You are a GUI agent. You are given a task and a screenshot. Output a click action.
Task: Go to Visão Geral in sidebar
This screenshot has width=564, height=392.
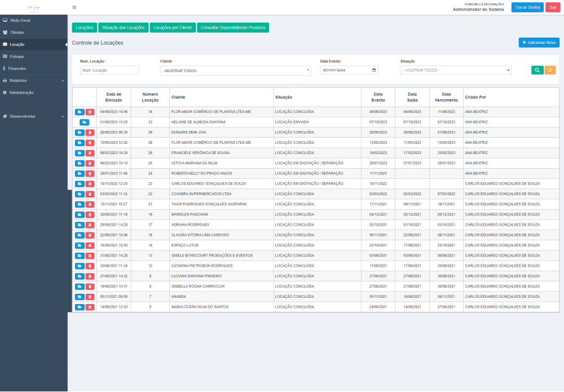pos(34,20)
